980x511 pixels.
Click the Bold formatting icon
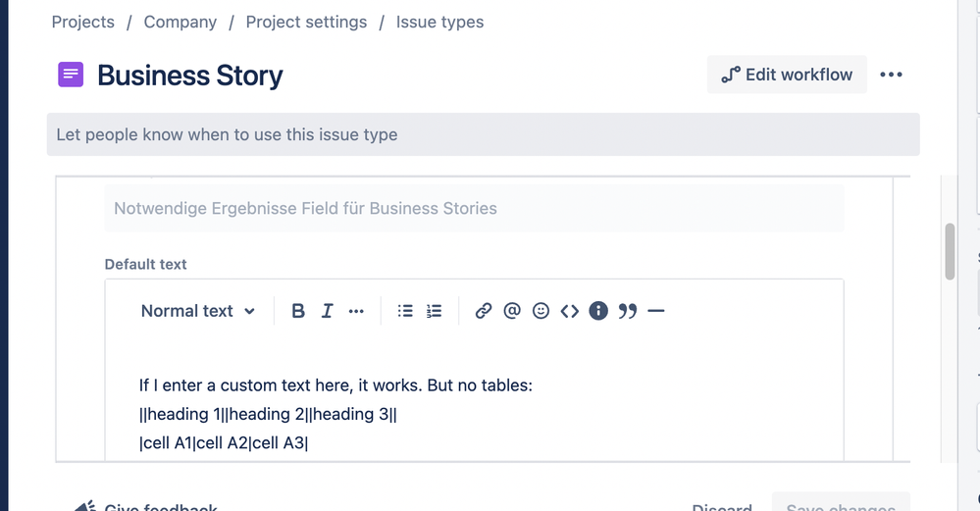click(x=298, y=311)
